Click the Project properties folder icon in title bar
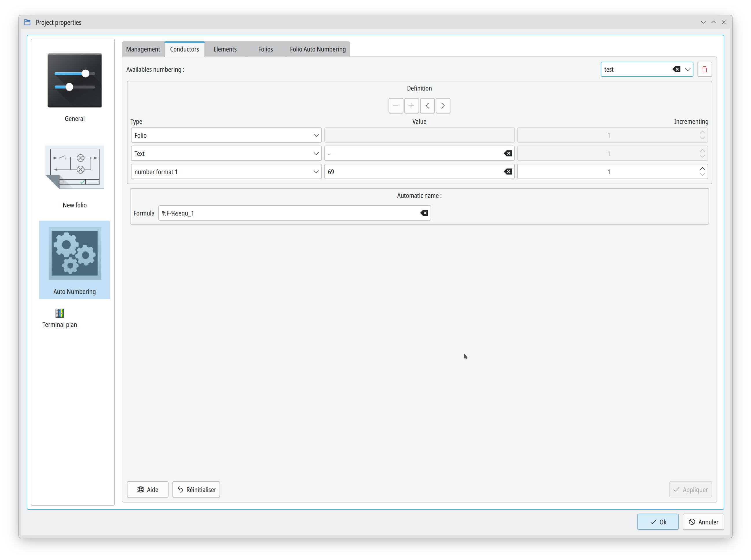Screen dimensions: 751x560 (x=27, y=22)
